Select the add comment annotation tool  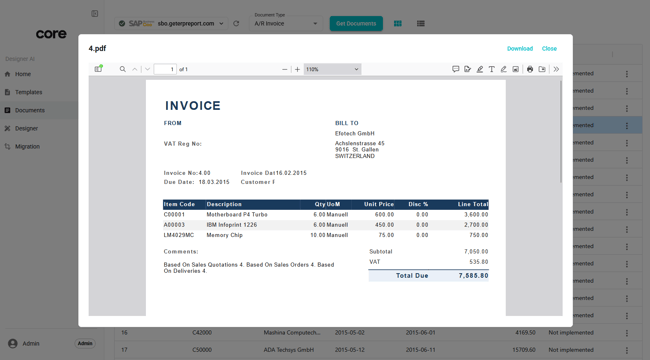pyautogui.click(x=455, y=69)
